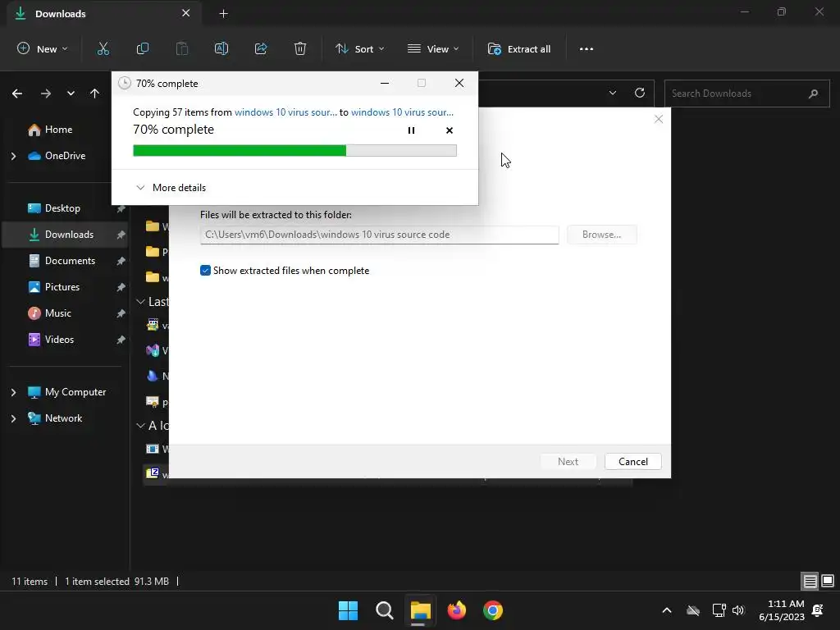Click the Share icon in toolbar
This screenshot has width=840, height=630.
click(261, 48)
